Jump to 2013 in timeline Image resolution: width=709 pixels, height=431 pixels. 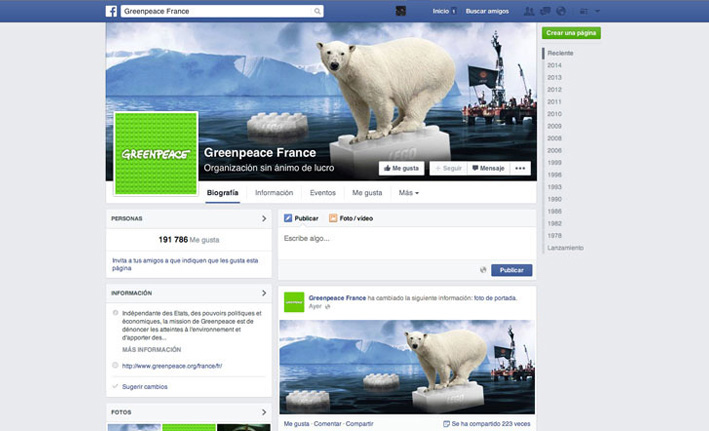click(554, 77)
